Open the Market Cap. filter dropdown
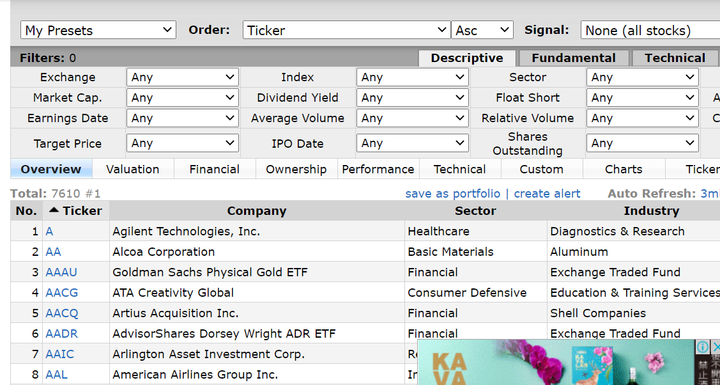720x385 pixels. click(x=182, y=97)
